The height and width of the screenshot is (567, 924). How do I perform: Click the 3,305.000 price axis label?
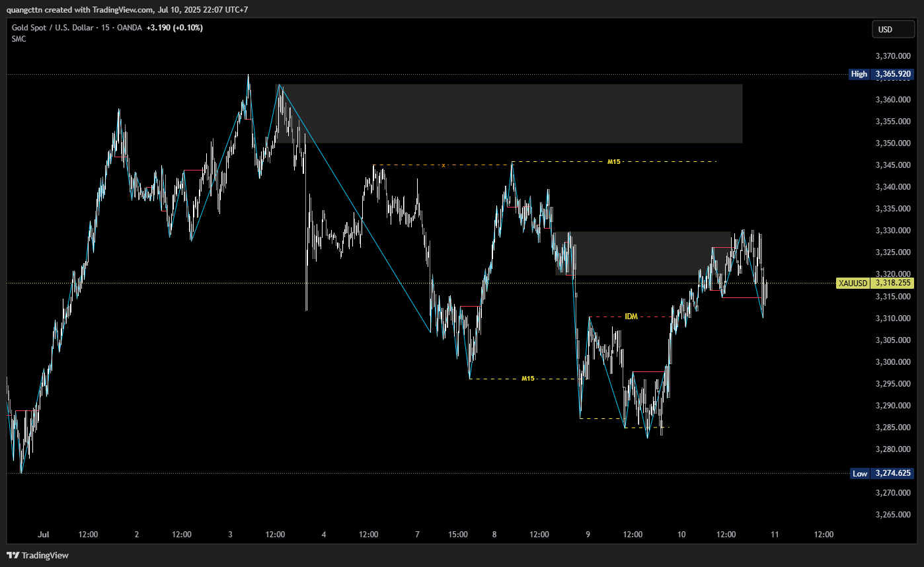(x=894, y=340)
